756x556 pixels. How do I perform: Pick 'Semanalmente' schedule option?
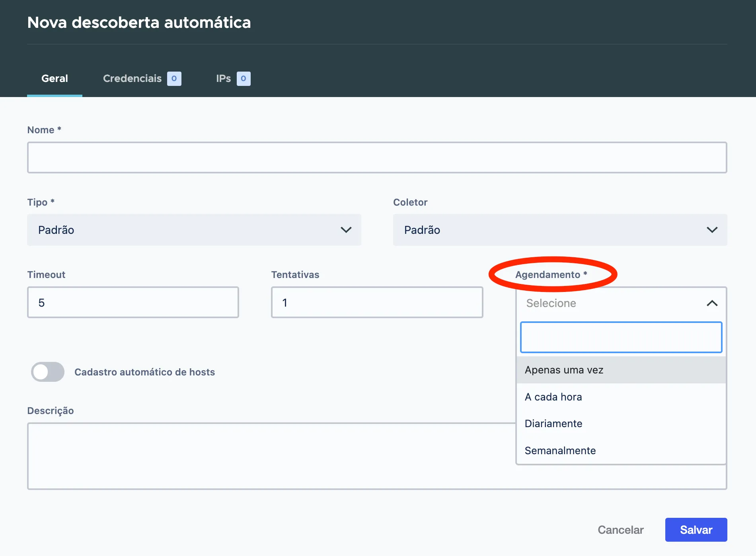(x=621, y=451)
